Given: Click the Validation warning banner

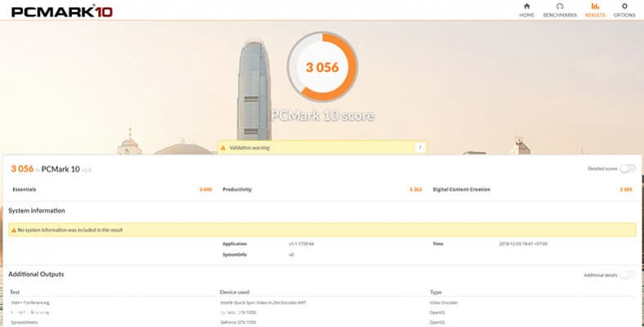Looking at the screenshot, I should pyautogui.click(x=322, y=148).
